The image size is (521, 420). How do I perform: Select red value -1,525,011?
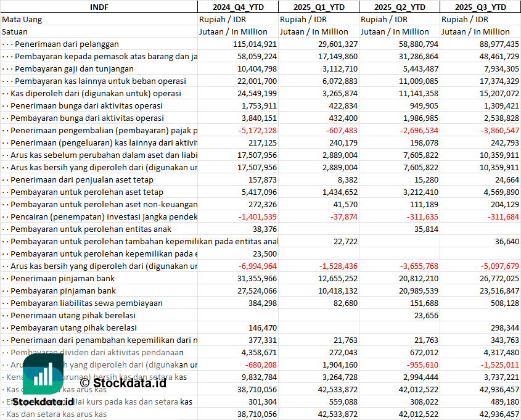click(500, 364)
